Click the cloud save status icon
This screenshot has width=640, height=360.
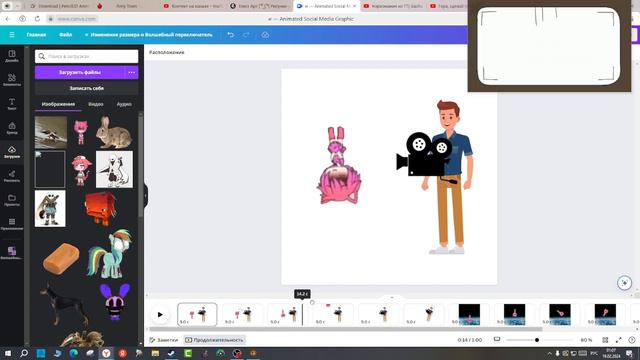[x=265, y=35]
